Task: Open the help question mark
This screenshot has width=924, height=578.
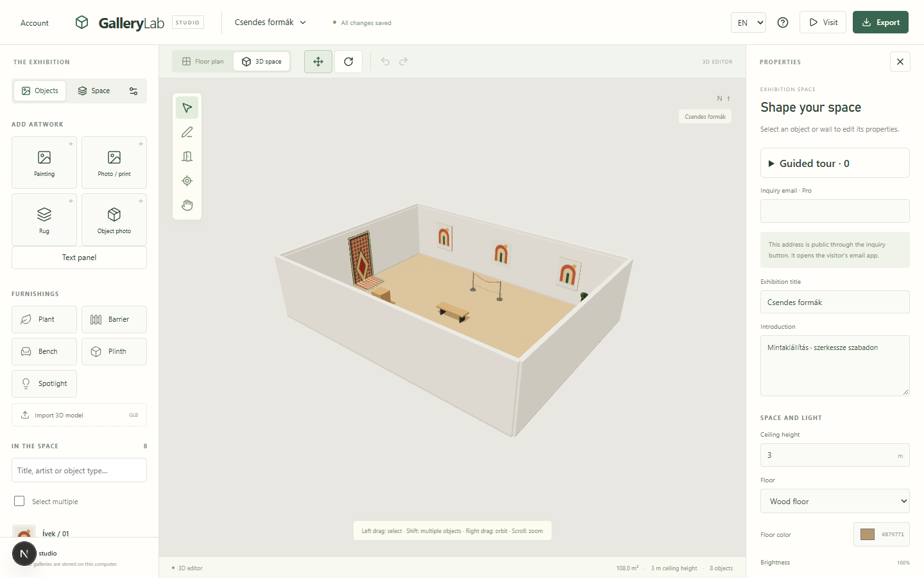Action: point(783,22)
